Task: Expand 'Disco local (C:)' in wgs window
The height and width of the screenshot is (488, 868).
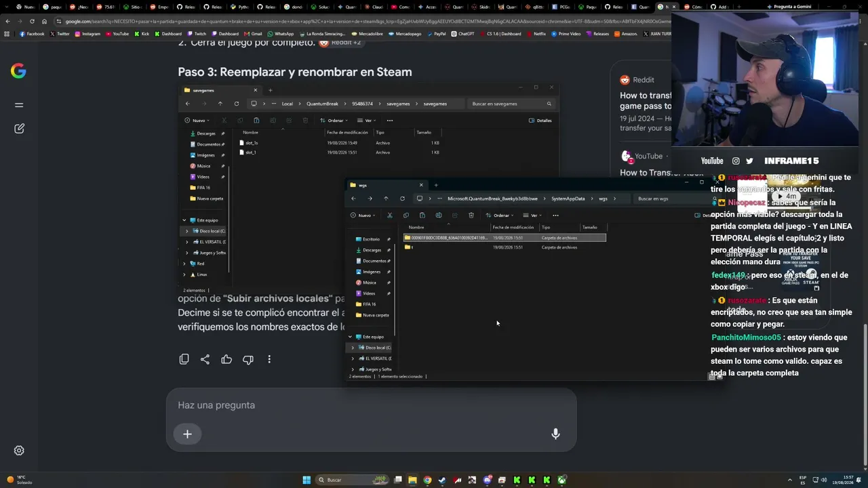Action: click(x=353, y=348)
